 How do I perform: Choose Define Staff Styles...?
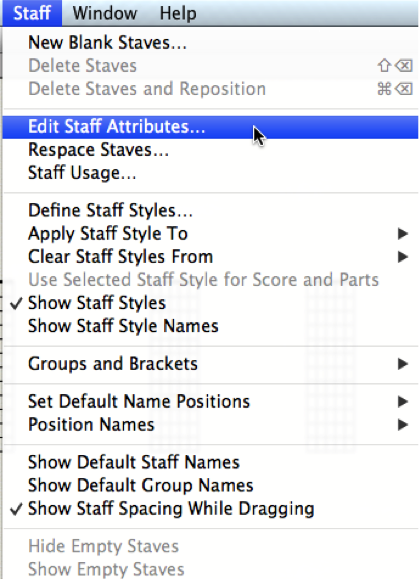(x=210, y=210)
